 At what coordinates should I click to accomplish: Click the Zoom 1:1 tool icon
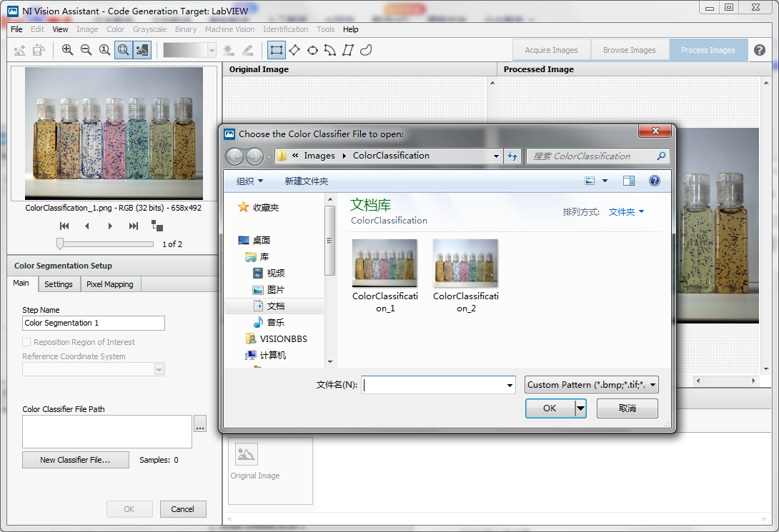[x=104, y=50]
